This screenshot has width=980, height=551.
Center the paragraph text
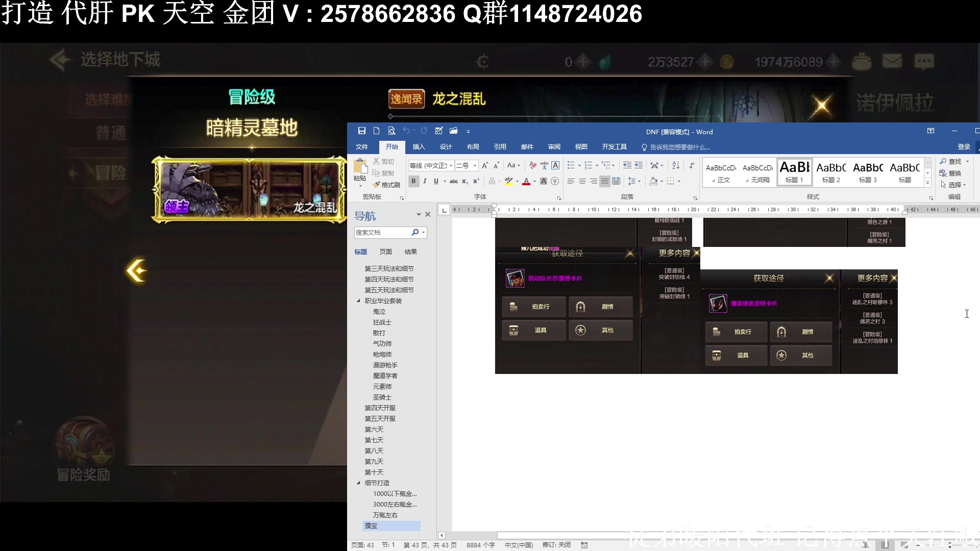[x=582, y=181]
